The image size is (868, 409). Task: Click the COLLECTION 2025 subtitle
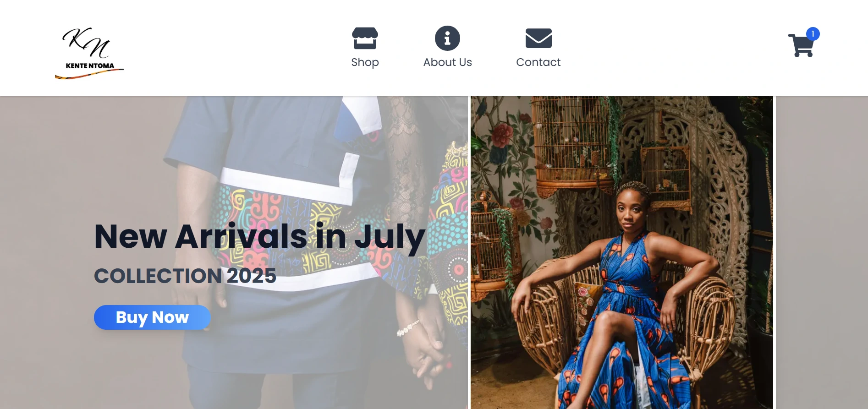[185, 276]
